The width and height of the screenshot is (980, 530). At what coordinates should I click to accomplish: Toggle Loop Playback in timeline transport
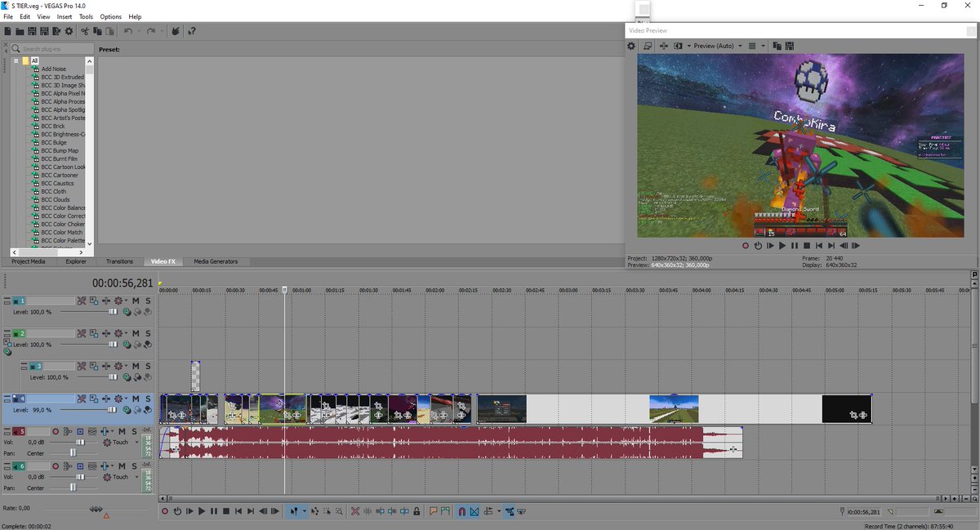[177, 511]
